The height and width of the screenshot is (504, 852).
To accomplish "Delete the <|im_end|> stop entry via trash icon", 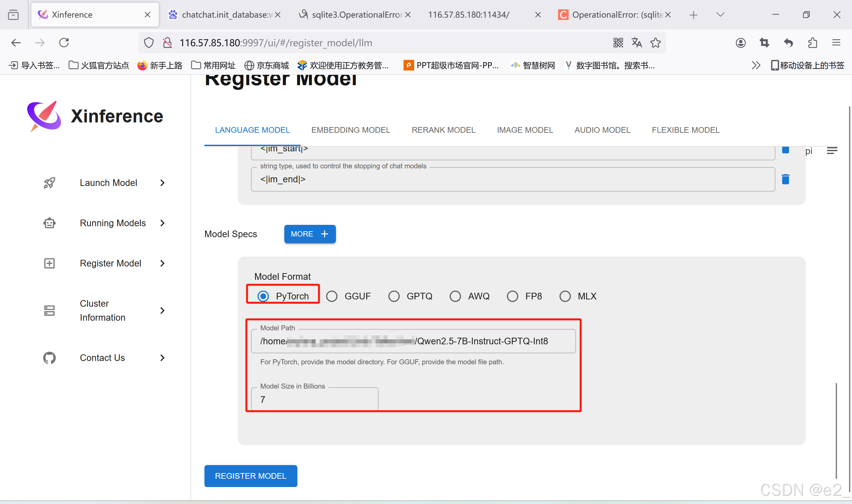I will pos(785,179).
